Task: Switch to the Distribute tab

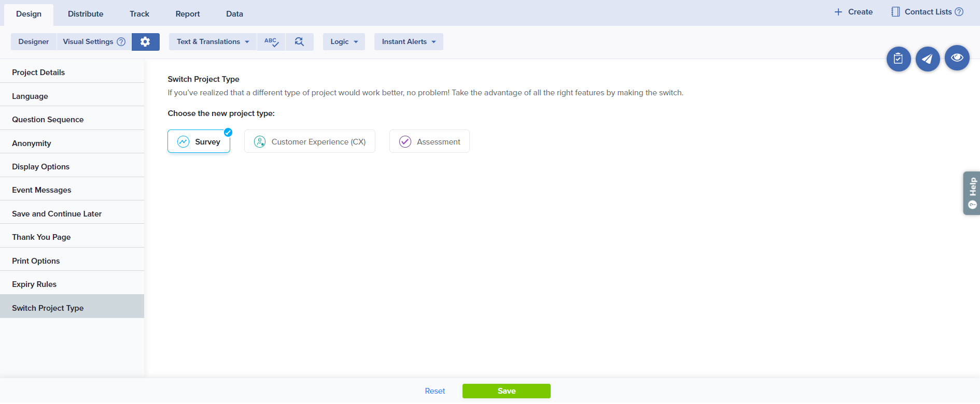Action: 86,14
